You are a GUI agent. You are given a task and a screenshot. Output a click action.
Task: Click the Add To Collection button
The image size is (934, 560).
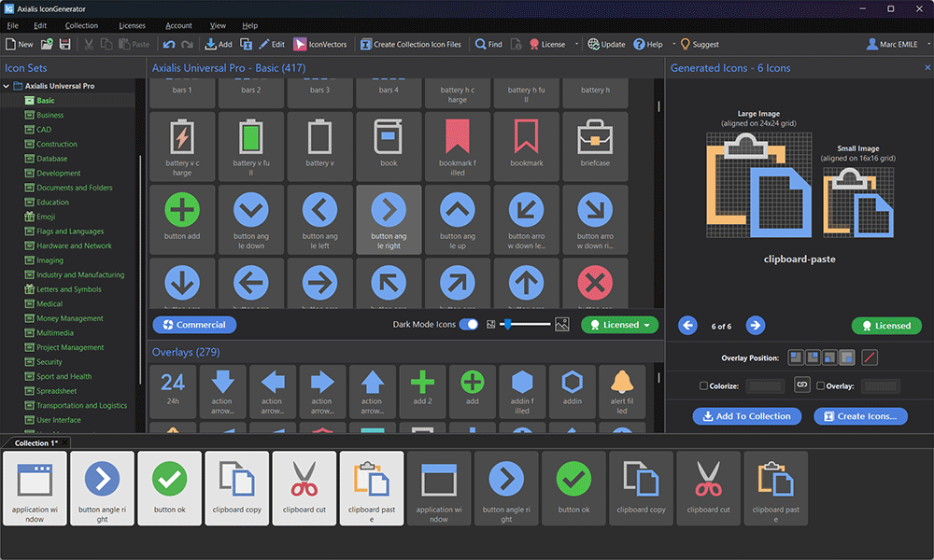(x=746, y=416)
